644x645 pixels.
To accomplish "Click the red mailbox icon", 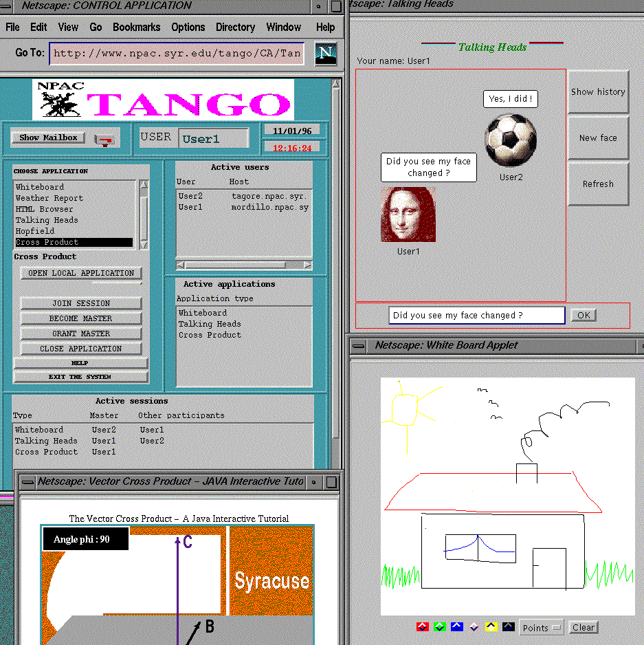I will (104, 140).
